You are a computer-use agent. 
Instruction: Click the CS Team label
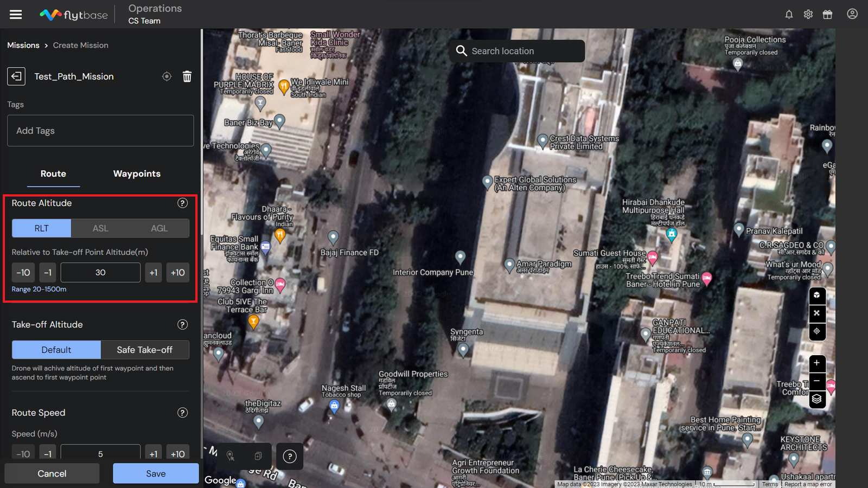(144, 21)
